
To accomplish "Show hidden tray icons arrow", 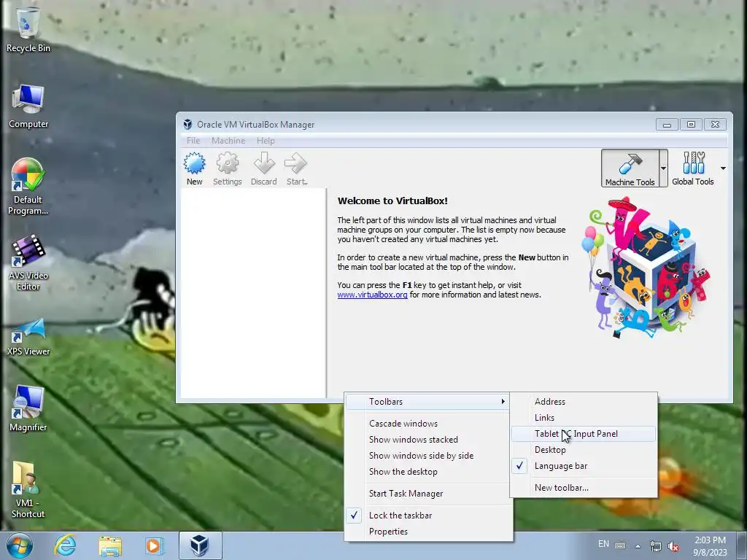I will point(638,546).
